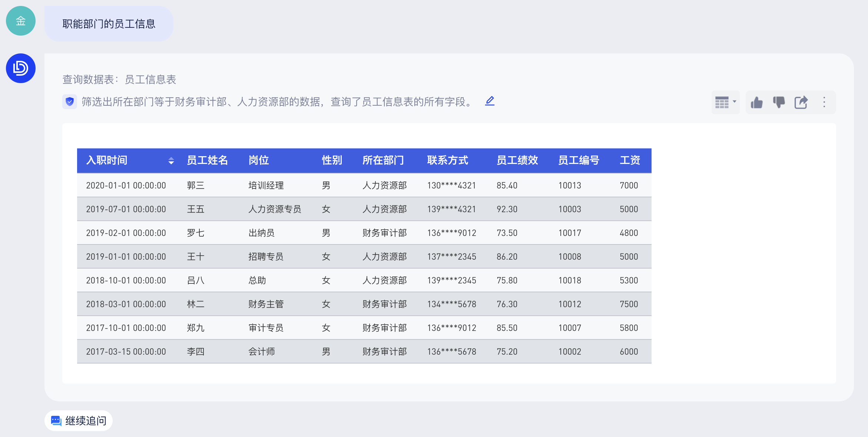Click employee number 10002 in last row

point(570,352)
